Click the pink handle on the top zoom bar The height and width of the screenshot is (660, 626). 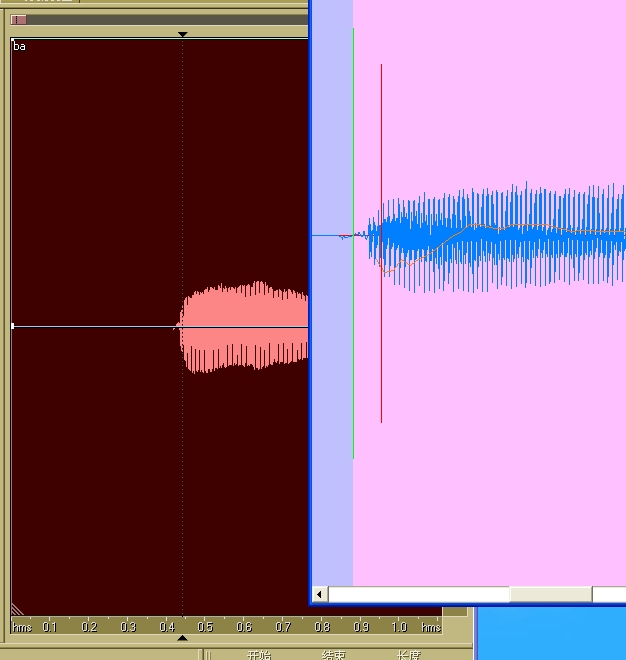point(19,20)
